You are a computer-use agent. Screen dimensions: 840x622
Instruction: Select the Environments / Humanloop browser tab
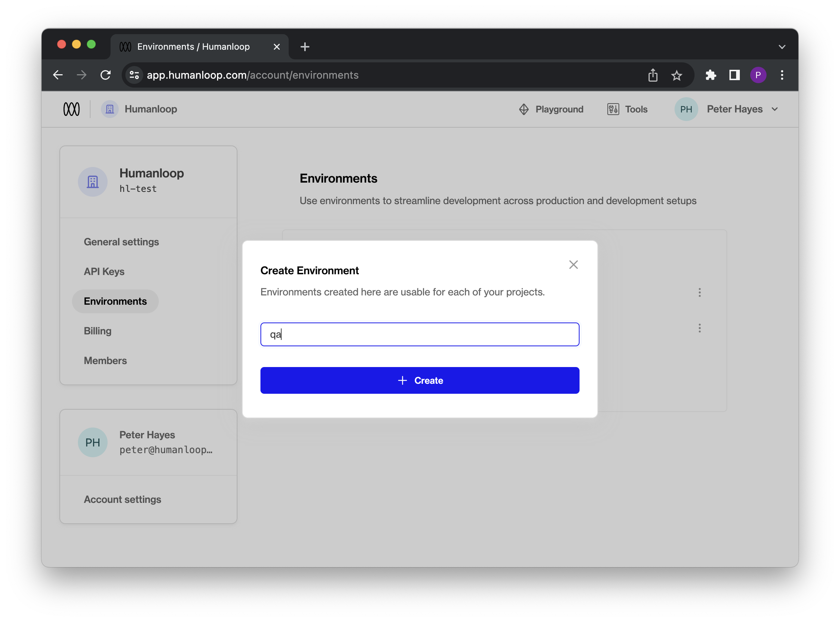[x=200, y=47]
